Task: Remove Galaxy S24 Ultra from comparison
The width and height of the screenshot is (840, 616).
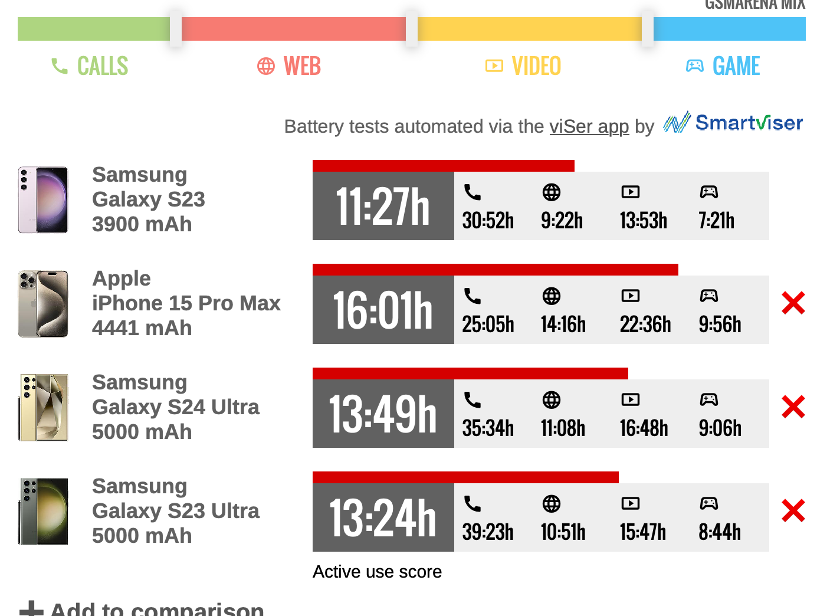Action: click(793, 407)
